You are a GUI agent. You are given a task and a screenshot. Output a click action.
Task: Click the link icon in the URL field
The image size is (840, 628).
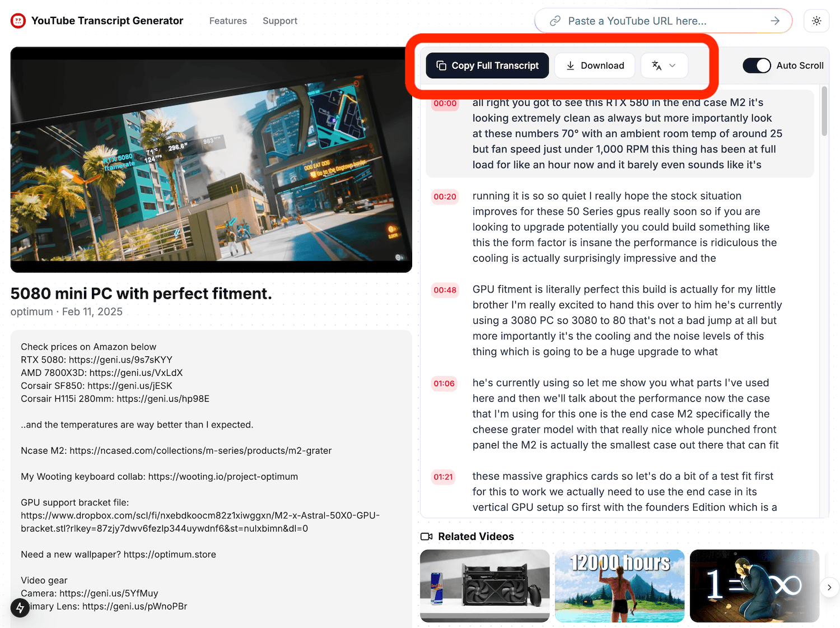tap(555, 21)
